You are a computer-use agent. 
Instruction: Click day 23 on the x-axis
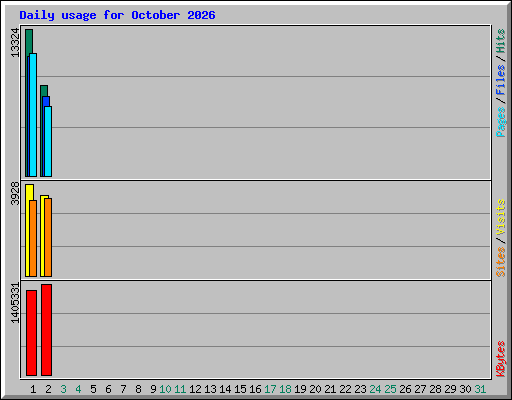pyautogui.click(x=360, y=389)
